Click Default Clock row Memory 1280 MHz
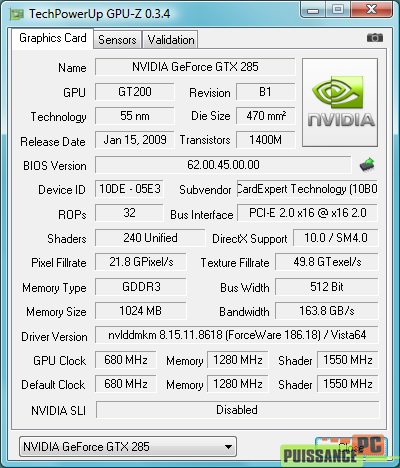The image size is (400, 468). pyautogui.click(x=238, y=384)
